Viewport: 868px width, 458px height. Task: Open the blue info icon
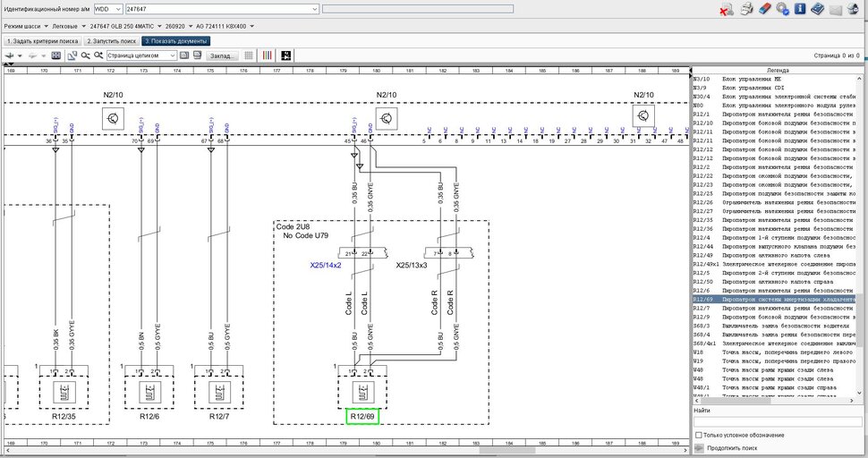pos(800,9)
